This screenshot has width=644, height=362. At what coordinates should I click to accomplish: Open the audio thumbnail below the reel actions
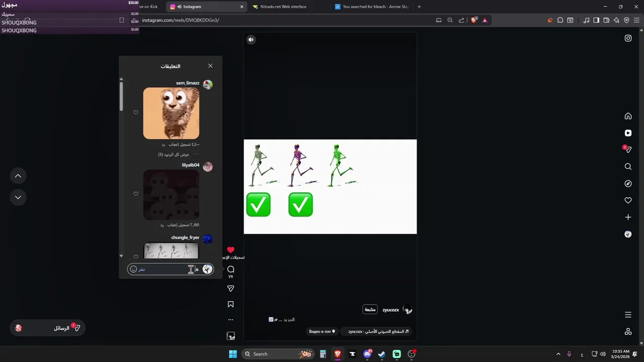coord(230,336)
